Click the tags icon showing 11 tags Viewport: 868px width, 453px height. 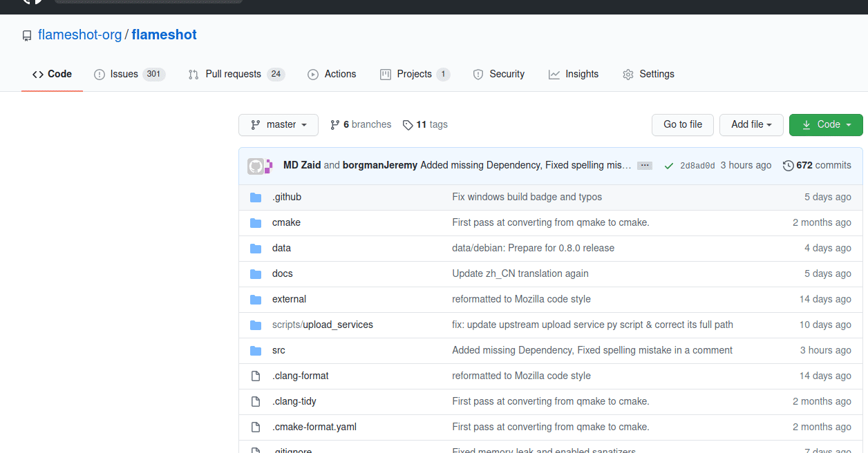408,125
